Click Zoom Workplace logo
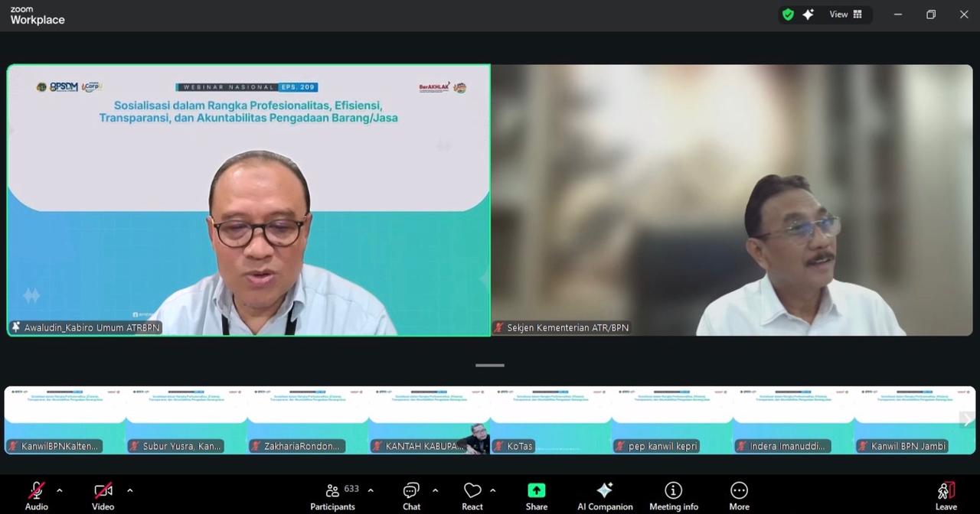This screenshot has height=514, width=980. point(38,16)
